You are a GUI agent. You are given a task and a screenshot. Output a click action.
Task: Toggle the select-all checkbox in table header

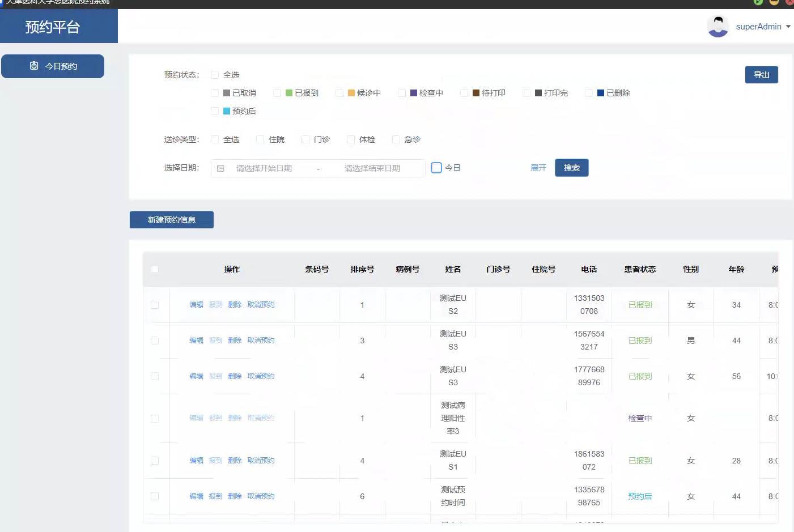click(x=155, y=269)
